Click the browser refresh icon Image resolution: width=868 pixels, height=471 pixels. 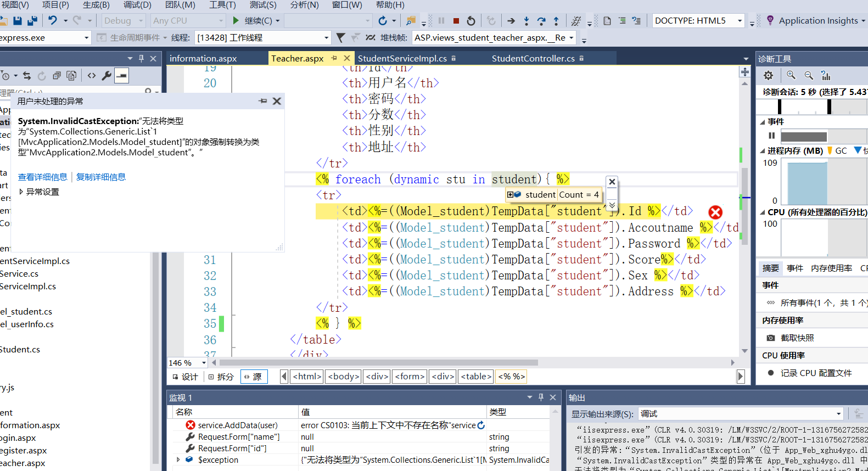coord(383,21)
